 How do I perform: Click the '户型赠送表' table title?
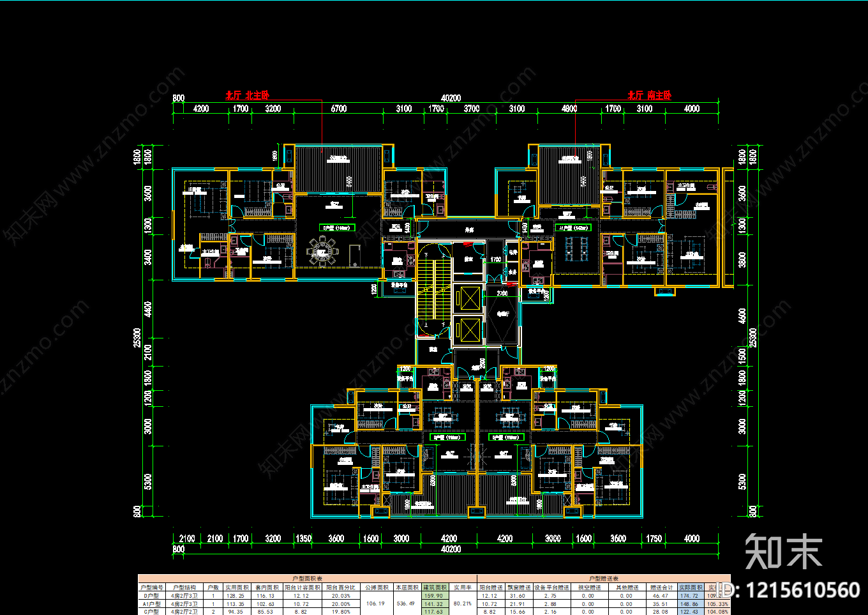tap(603, 579)
